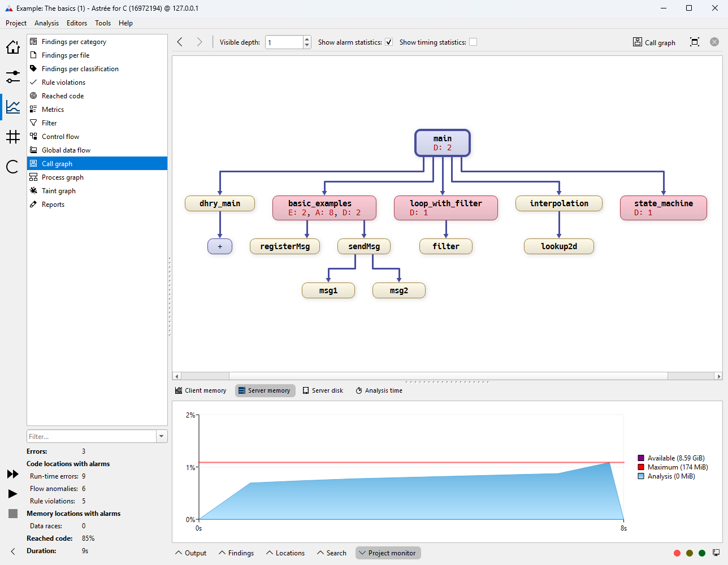Switch to the Server disk tab
Screen dimensions: 728x565
tap(323, 390)
